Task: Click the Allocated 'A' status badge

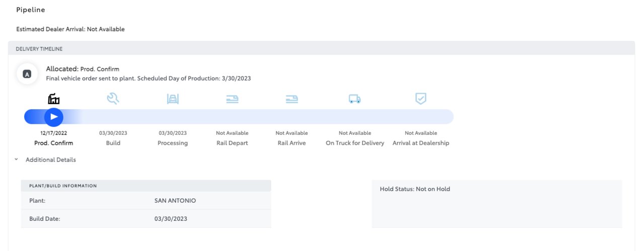Action: tap(27, 74)
